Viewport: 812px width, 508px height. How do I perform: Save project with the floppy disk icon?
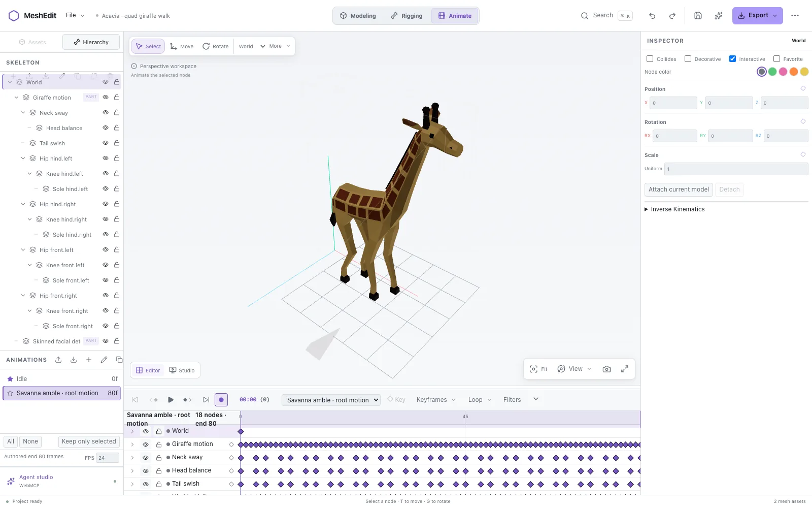[x=698, y=16]
